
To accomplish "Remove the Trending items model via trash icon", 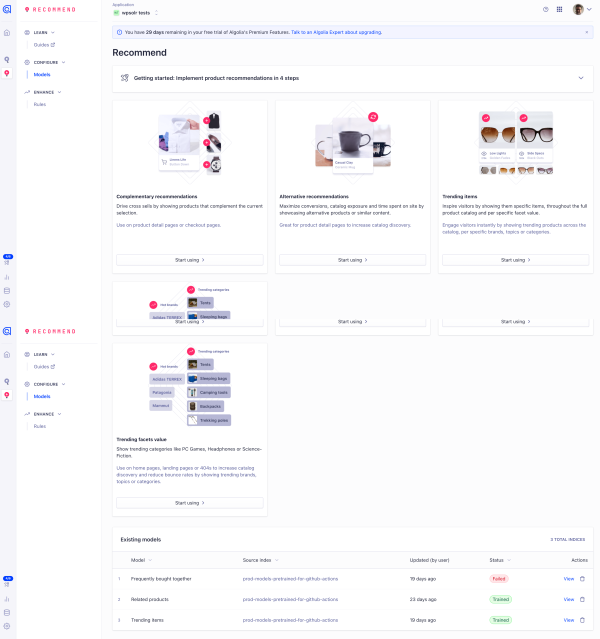I will [583, 620].
